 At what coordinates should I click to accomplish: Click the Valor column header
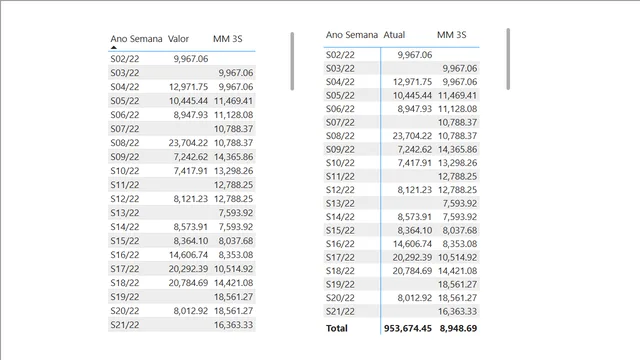pyautogui.click(x=178, y=39)
